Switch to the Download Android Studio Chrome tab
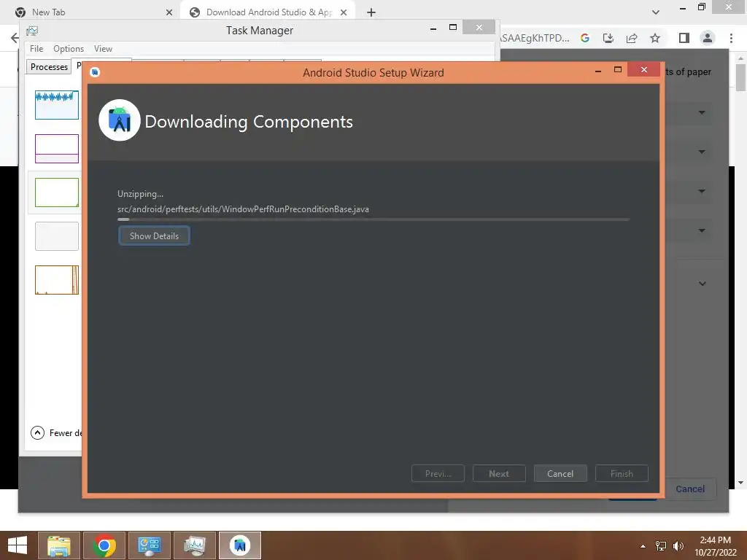The height and width of the screenshot is (560, 747). tap(268, 12)
